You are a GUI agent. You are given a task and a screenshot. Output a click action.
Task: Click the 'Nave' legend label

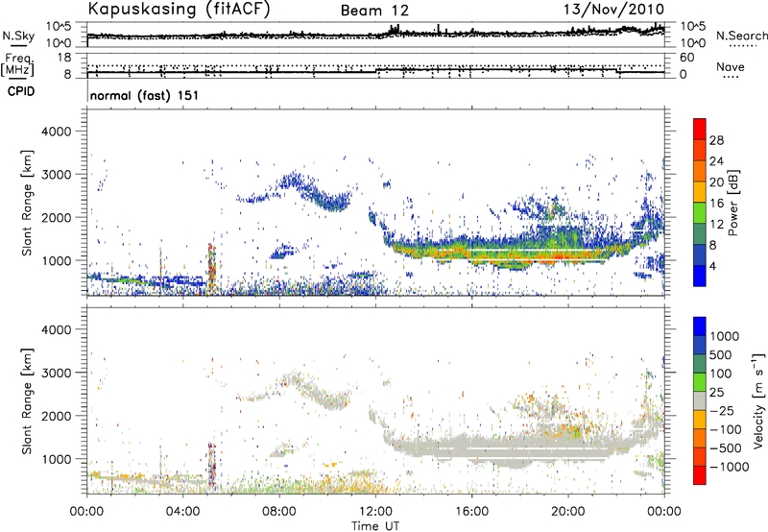(731, 66)
